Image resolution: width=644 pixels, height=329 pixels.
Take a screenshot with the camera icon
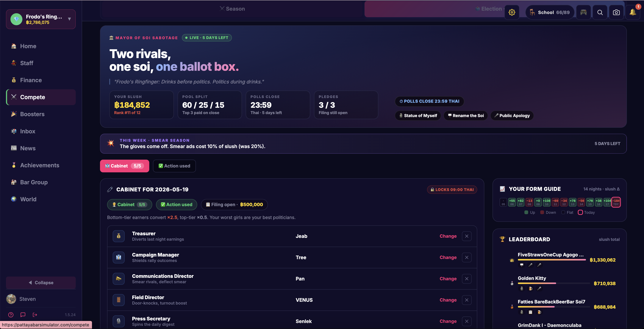(x=616, y=12)
